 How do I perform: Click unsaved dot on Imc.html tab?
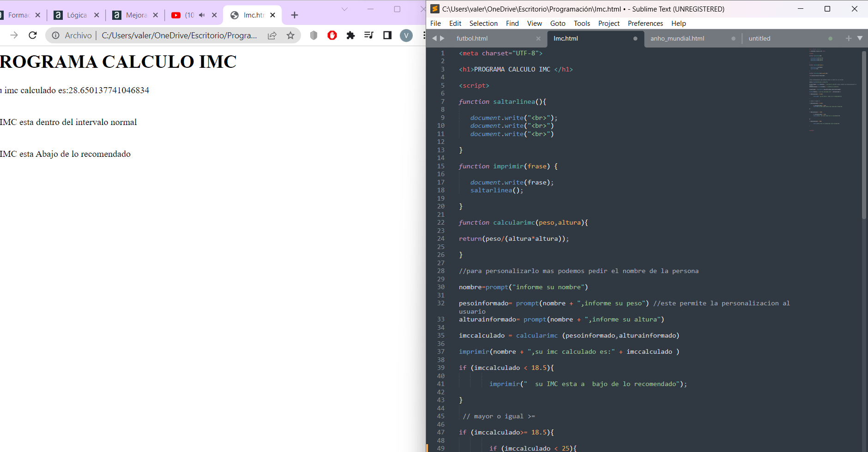635,38
